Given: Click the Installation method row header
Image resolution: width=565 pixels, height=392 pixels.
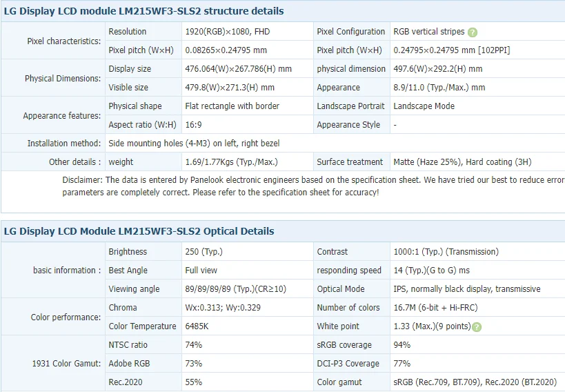Looking at the screenshot, I should (64, 144).
